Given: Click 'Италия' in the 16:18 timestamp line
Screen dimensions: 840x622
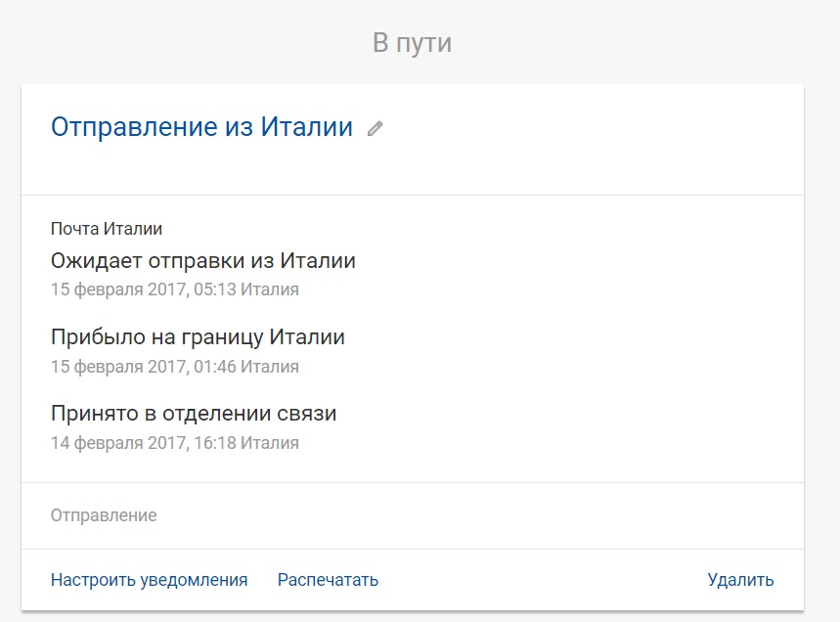Looking at the screenshot, I should [x=270, y=443].
